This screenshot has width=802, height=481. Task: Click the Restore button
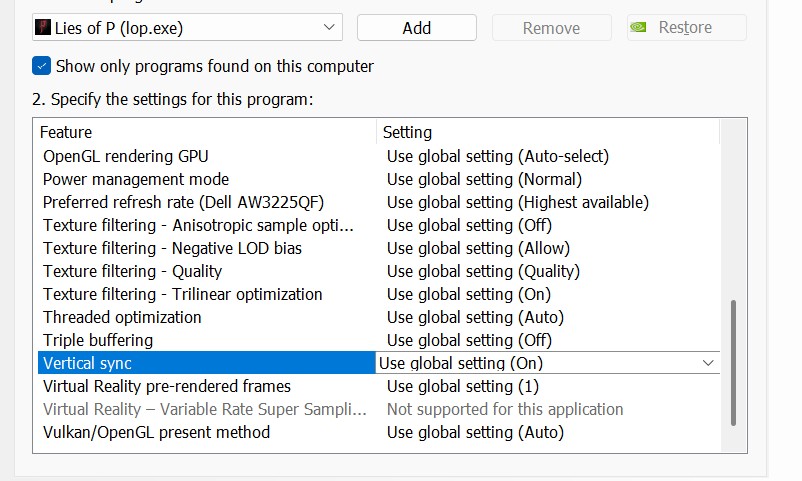click(x=686, y=27)
